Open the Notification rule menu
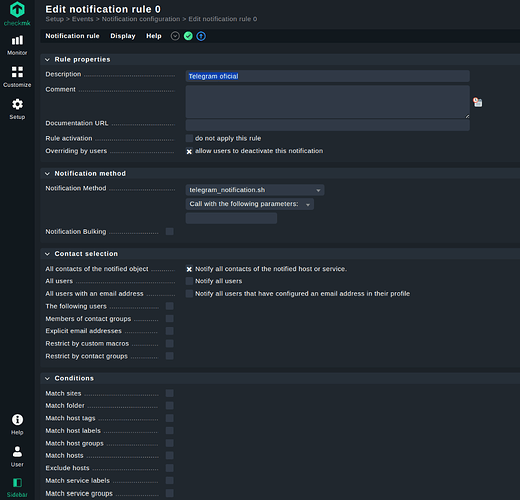 coord(72,36)
